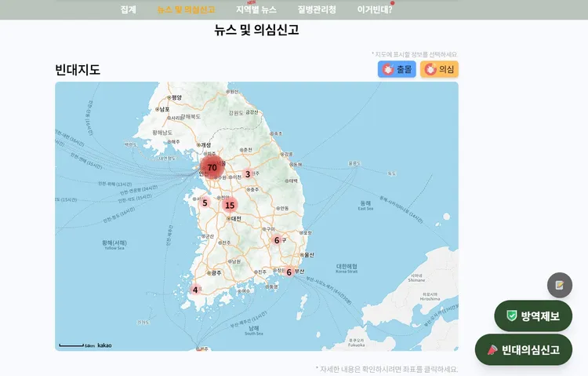Go to the 질병관리청 menu item

(317, 9)
